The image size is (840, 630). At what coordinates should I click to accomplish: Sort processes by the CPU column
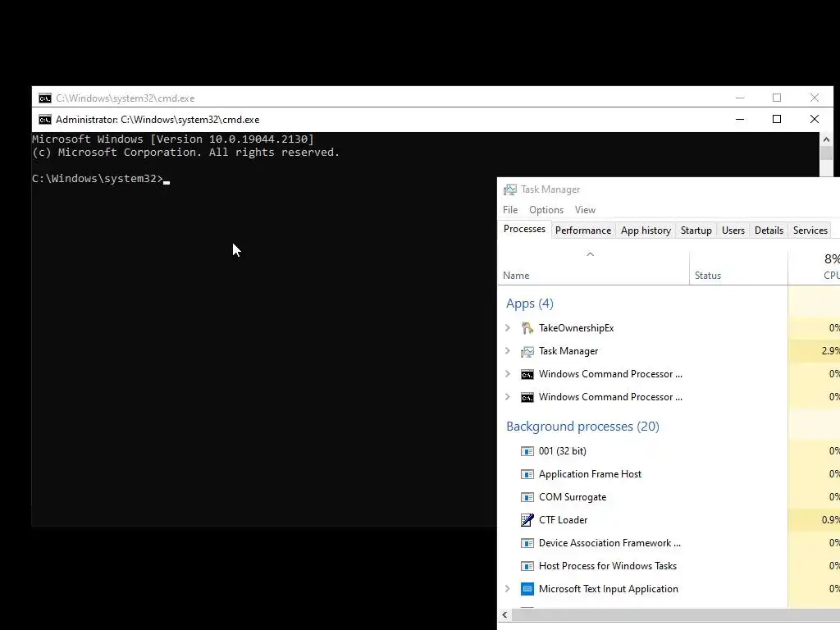(815, 268)
